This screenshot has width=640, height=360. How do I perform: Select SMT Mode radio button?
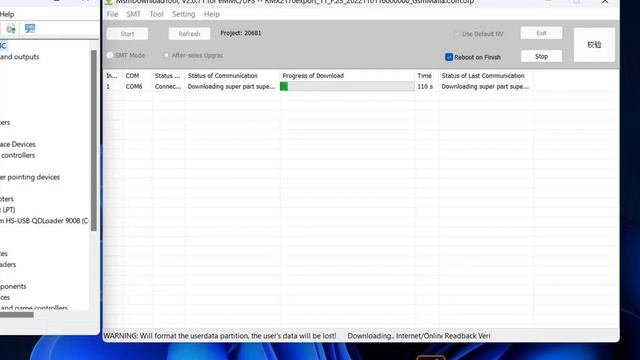point(110,55)
